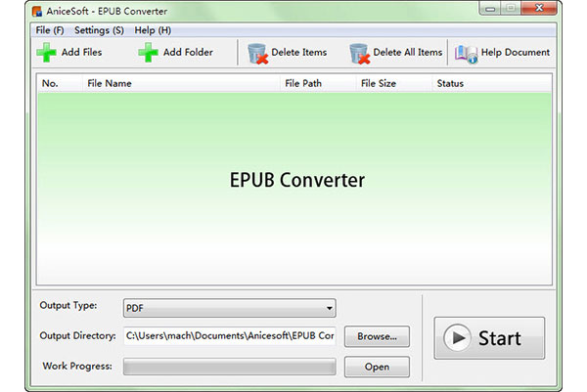The width and height of the screenshot is (587, 392).
Task: Click the green plus Add Files icon
Action: tap(46, 52)
